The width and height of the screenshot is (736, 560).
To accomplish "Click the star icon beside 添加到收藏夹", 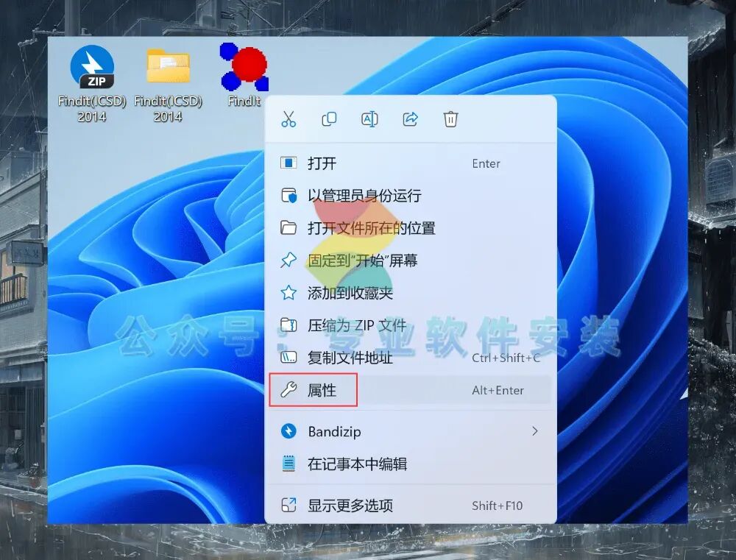I will coord(289,293).
